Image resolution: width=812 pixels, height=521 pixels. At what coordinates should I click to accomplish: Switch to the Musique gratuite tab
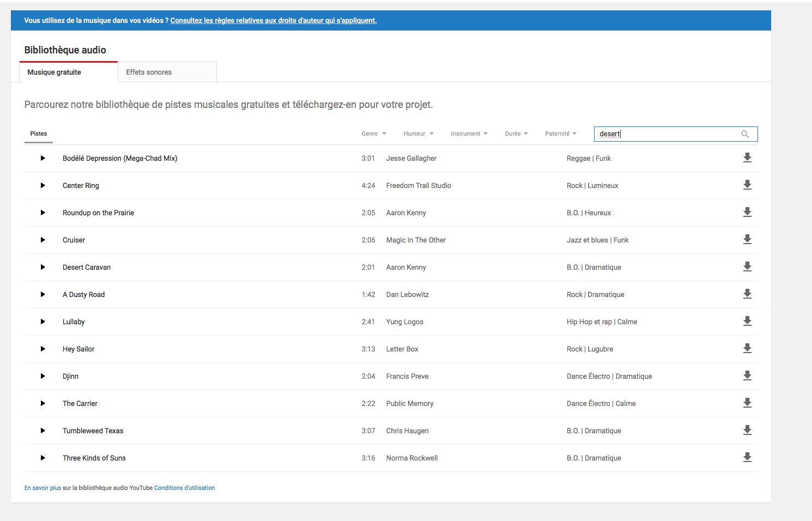[x=69, y=72]
